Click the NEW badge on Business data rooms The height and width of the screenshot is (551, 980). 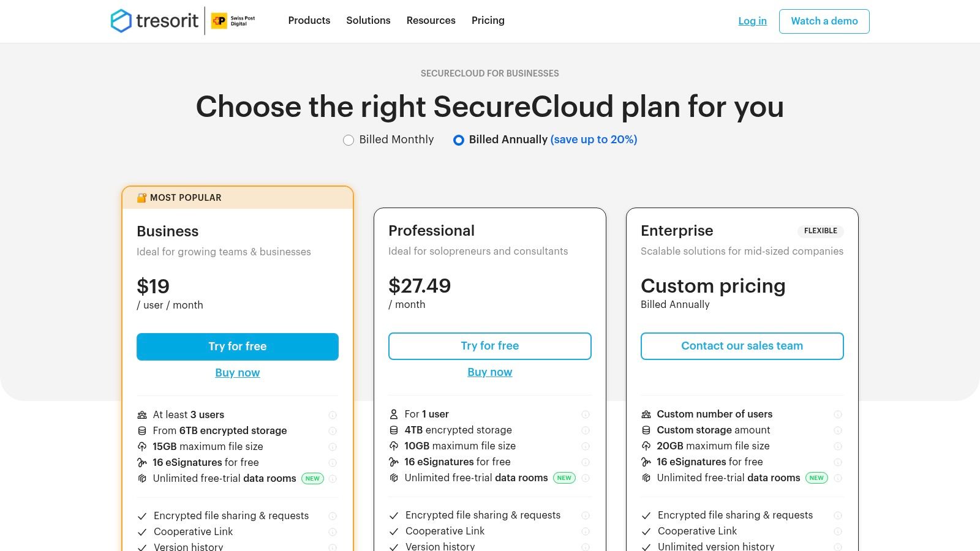pos(312,478)
